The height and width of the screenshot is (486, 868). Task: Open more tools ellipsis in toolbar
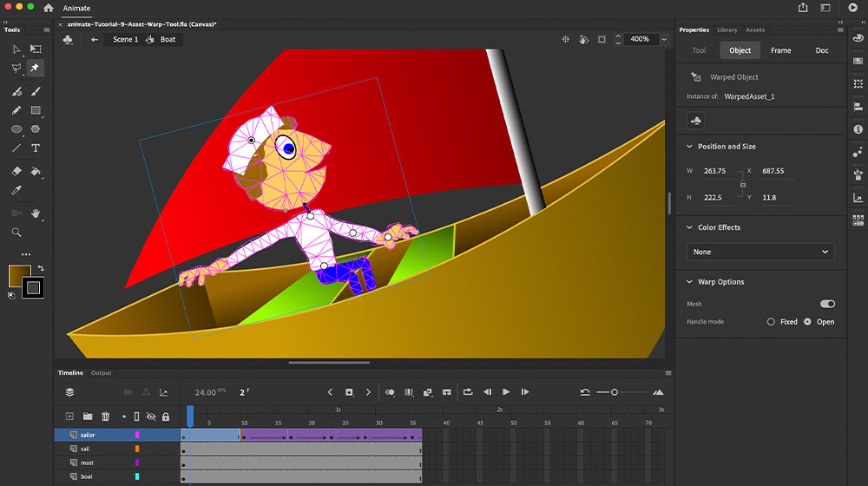[26, 254]
